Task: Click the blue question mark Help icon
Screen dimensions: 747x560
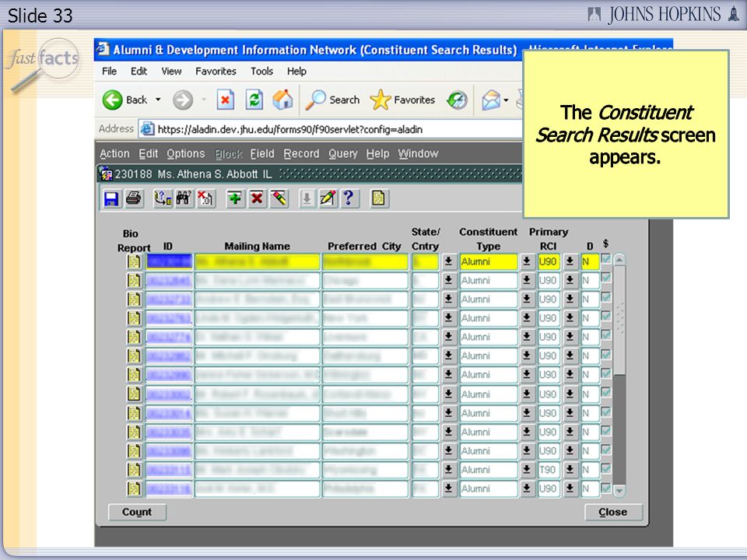Action: 349,198
